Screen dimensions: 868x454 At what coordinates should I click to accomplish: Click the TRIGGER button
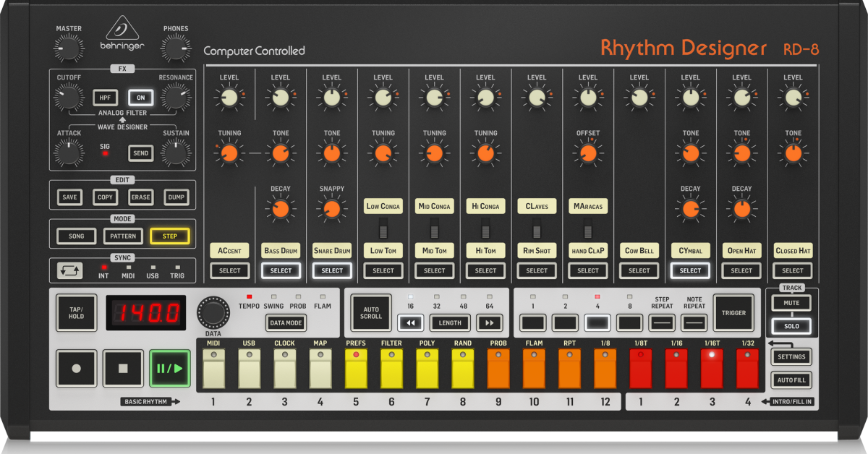pyautogui.click(x=732, y=312)
